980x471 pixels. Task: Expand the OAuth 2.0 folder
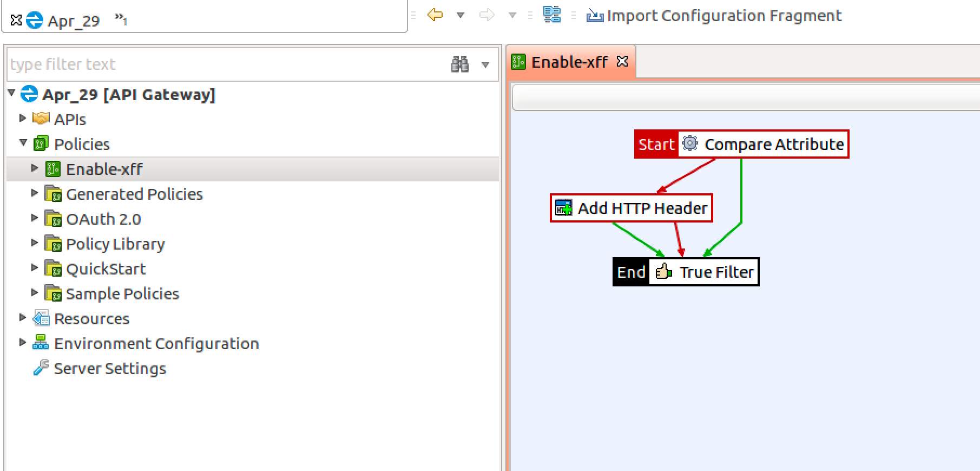[x=35, y=218]
